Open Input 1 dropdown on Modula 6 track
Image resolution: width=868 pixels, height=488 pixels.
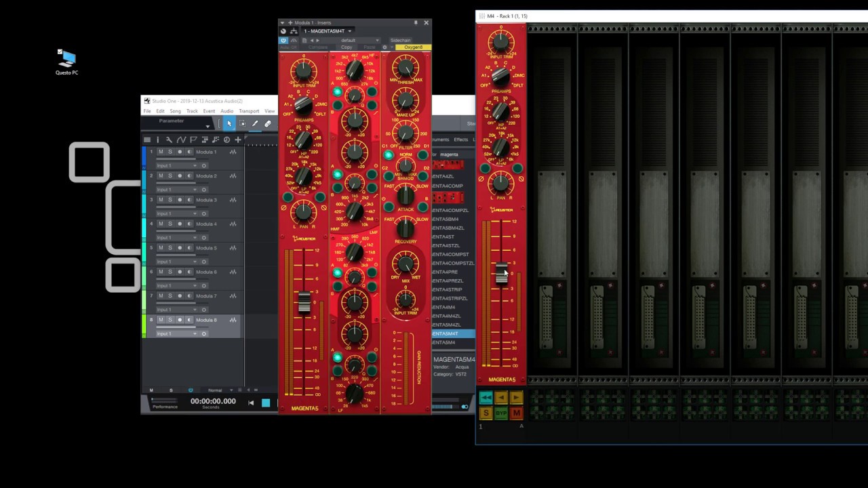coord(176,285)
